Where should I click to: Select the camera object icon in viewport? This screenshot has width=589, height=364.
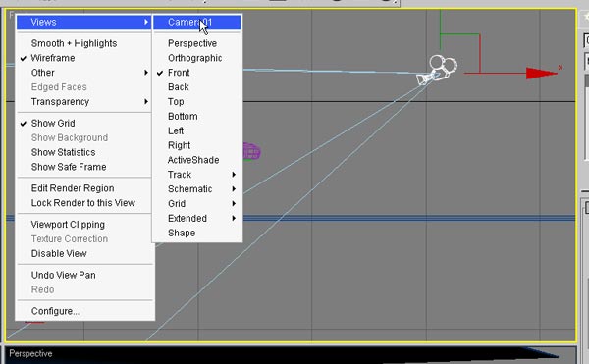coord(438,71)
